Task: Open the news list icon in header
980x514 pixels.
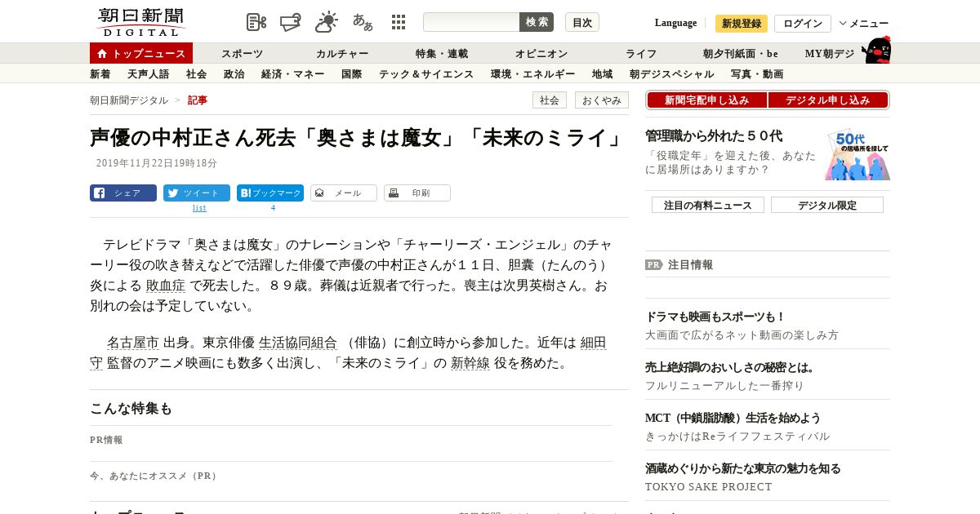Action: coord(256,22)
